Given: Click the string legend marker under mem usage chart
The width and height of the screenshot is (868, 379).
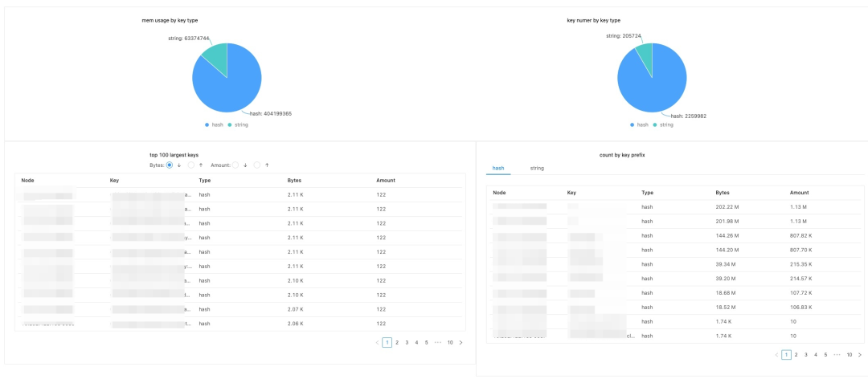Looking at the screenshot, I should [229, 124].
